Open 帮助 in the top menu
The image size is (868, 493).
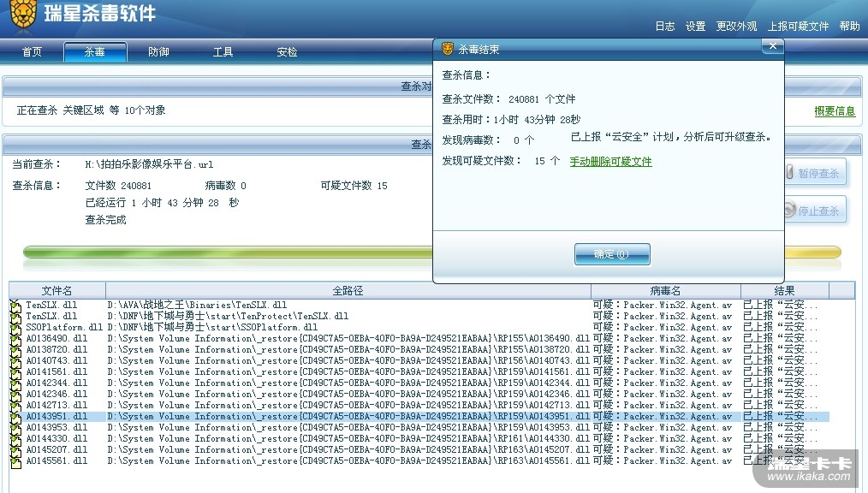849,26
